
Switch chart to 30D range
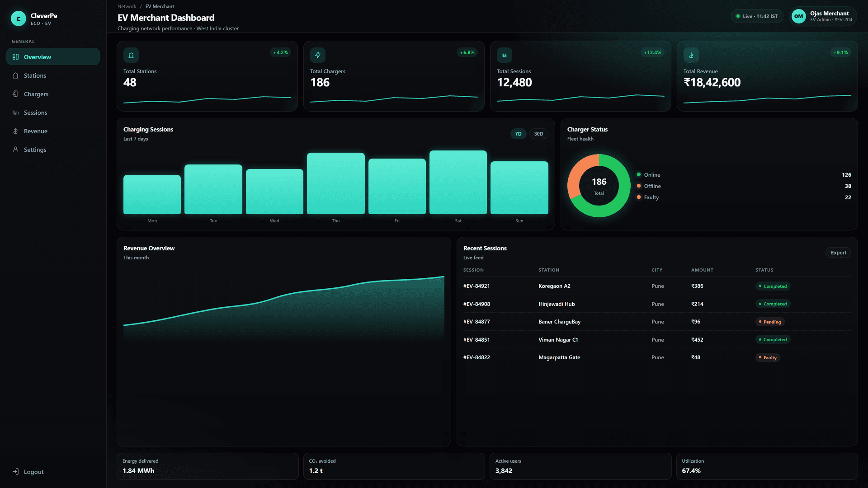[538, 134]
